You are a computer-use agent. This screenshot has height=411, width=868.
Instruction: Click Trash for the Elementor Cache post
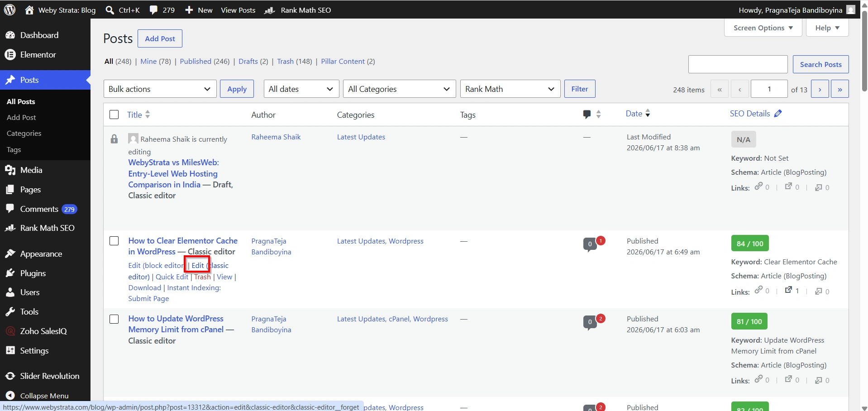[202, 277]
